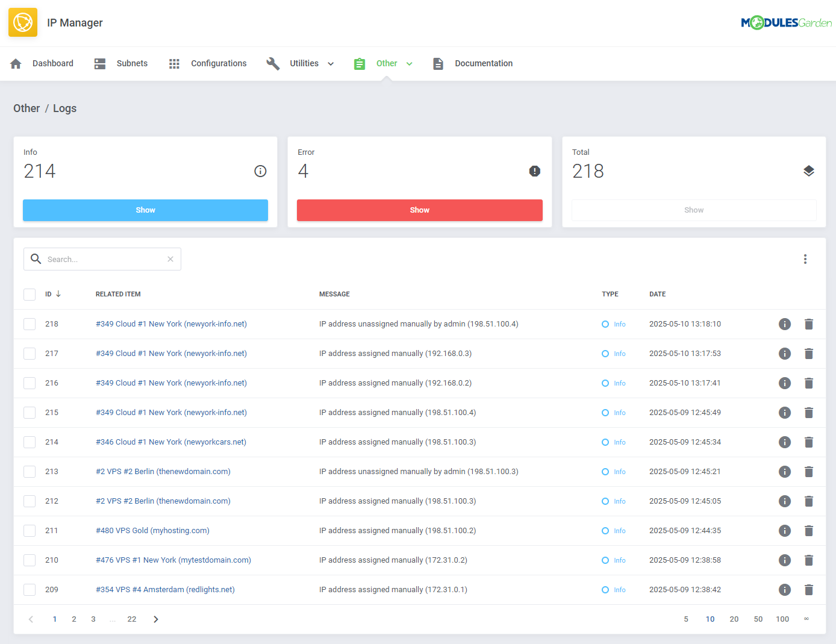Open the Utilities dropdown chevron
The width and height of the screenshot is (836, 644).
(330, 63)
